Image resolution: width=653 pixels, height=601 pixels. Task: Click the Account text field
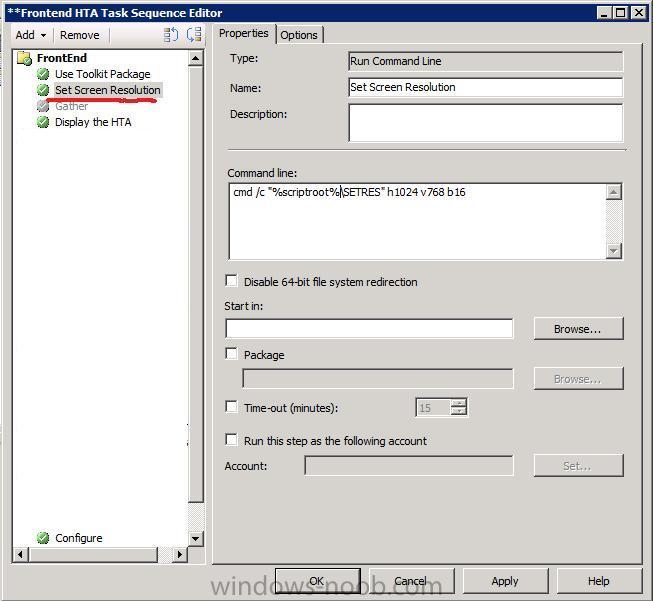click(x=409, y=466)
